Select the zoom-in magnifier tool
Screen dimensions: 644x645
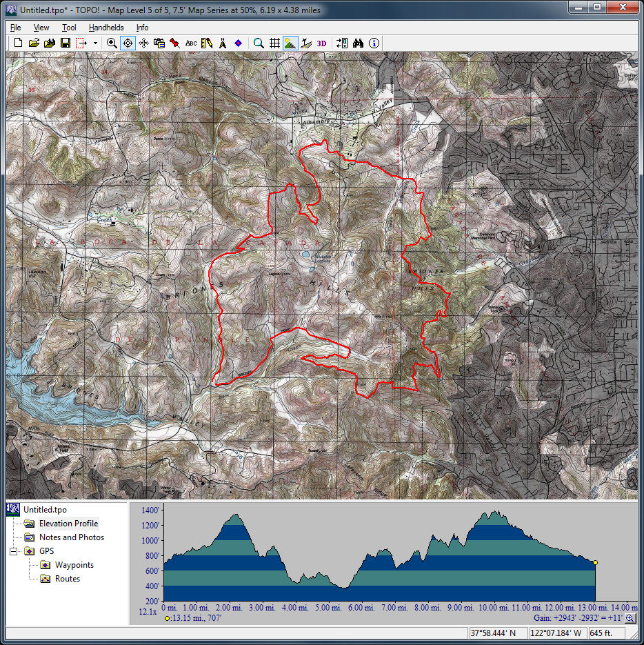click(112, 43)
